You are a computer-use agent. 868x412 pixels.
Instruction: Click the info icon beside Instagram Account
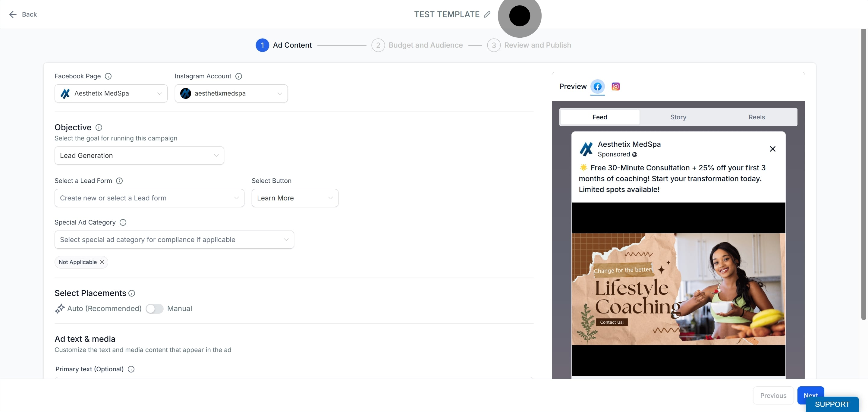pos(239,76)
